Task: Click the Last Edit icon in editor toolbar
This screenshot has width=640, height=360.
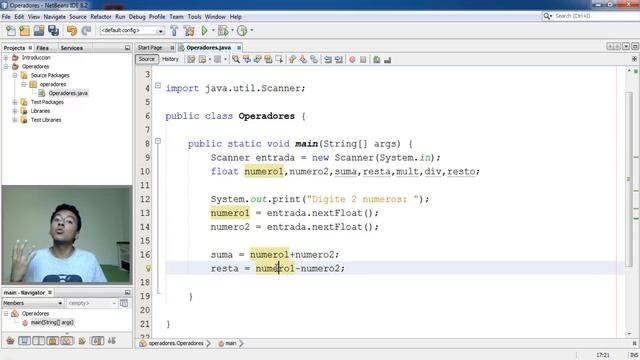Action: pos(191,60)
